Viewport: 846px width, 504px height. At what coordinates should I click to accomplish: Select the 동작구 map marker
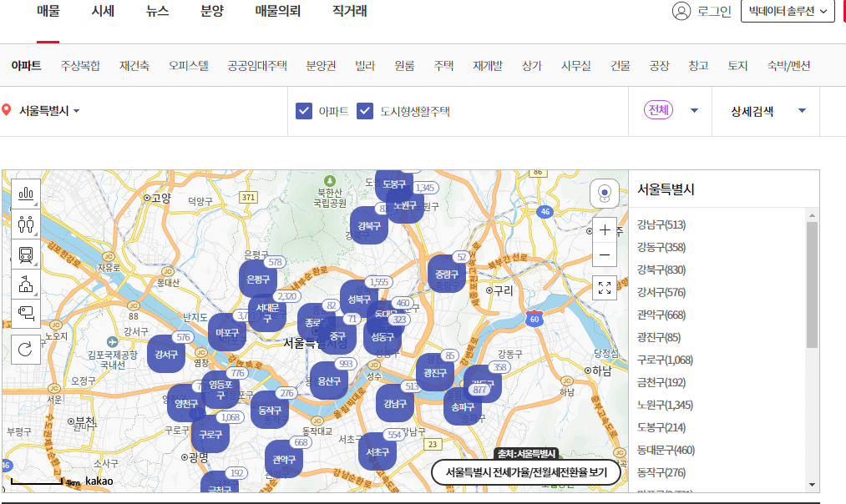click(x=270, y=410)
